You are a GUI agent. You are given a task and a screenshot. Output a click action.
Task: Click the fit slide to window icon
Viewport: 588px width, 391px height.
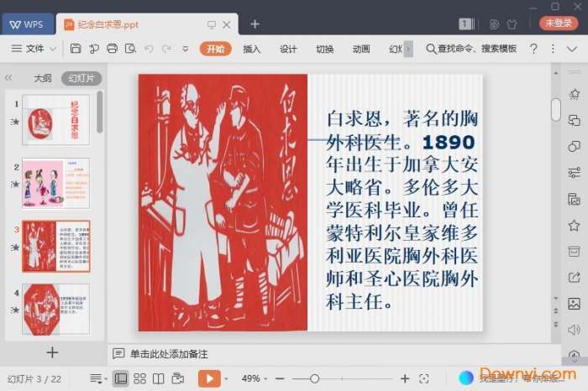(x=424, y=379)
